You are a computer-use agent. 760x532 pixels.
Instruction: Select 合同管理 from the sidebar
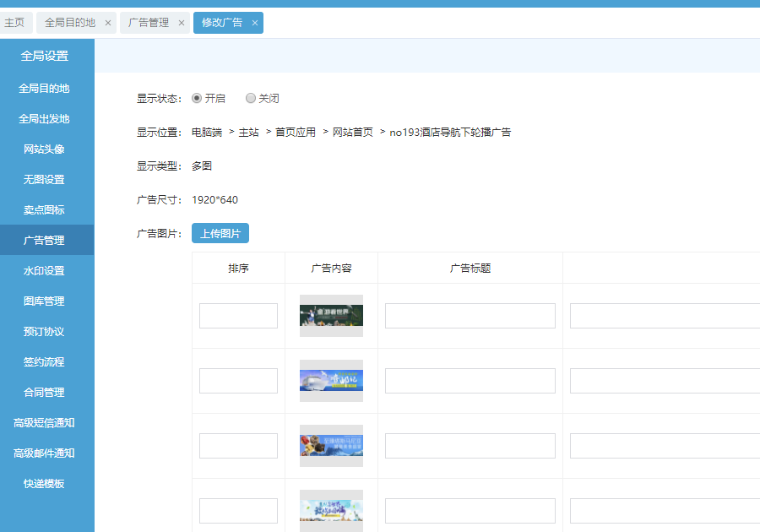[44, 392]
